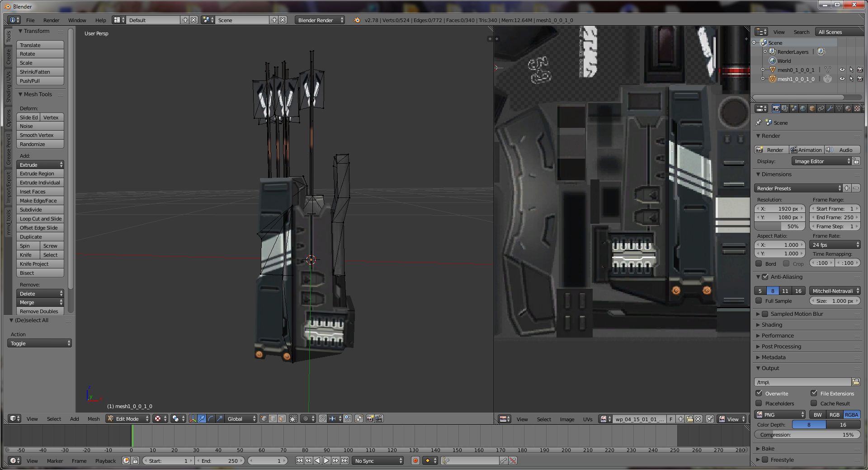
Task: Click the limit selection to visible icon
Action: (293, 419)
